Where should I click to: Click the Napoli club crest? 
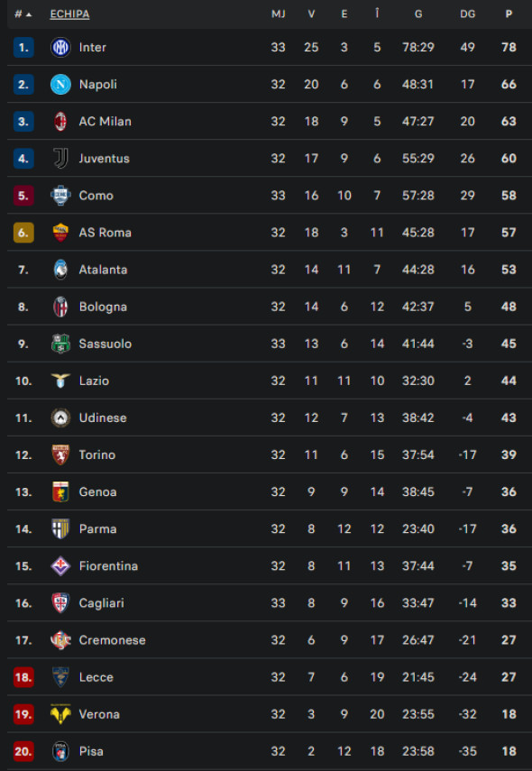60,84
